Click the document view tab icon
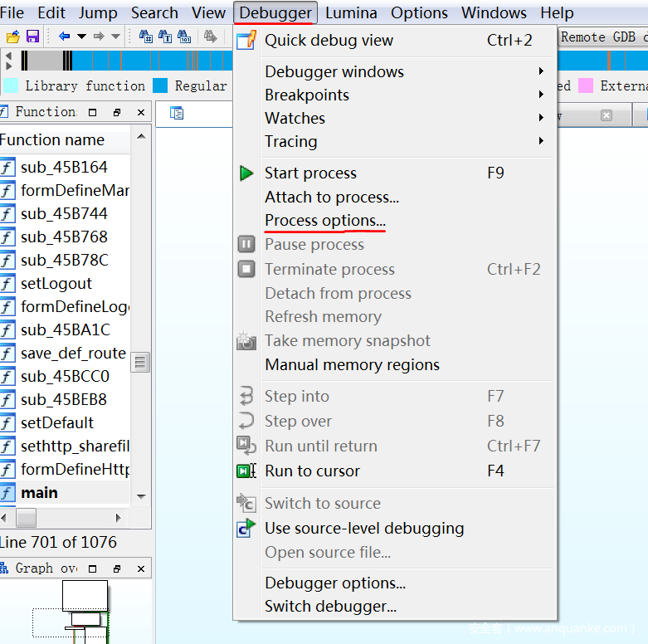The height and width of the screenshot is (644, 648). tap(177, 113)
